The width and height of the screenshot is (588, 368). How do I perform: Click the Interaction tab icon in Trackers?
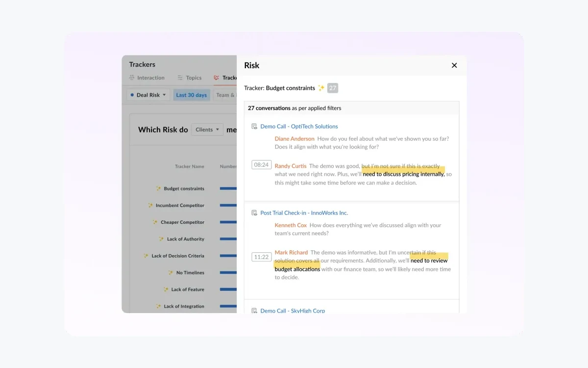click(x=132, y=78)
